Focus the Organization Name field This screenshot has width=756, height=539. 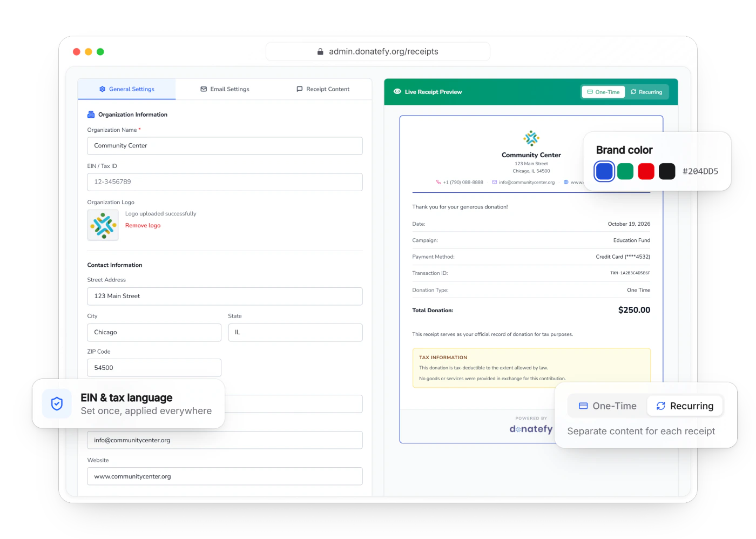[225, 146]
